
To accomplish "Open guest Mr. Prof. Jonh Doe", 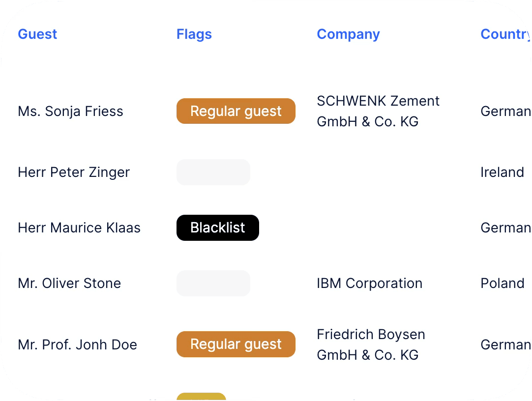I will tap(77, 344).
